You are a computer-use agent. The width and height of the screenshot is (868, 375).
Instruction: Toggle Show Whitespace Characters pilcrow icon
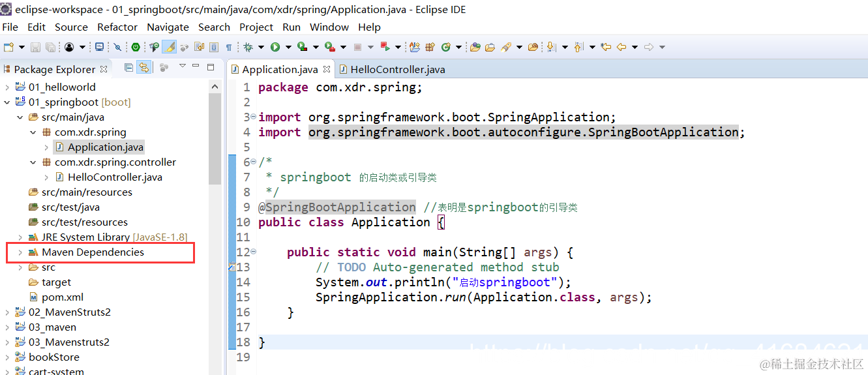point(229,47)
